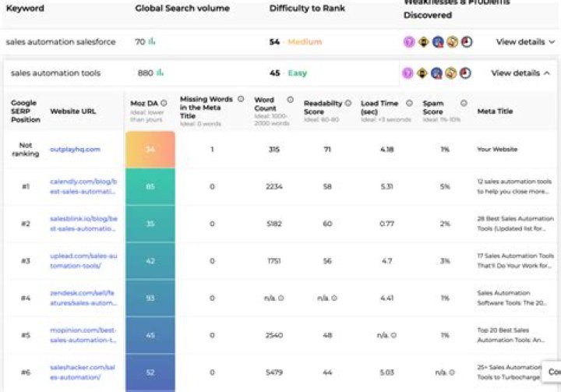This screenshot has height=392, width=561.
Task: Click info icon by zendesk readability n/a
Action: click(x=334, y=298)
